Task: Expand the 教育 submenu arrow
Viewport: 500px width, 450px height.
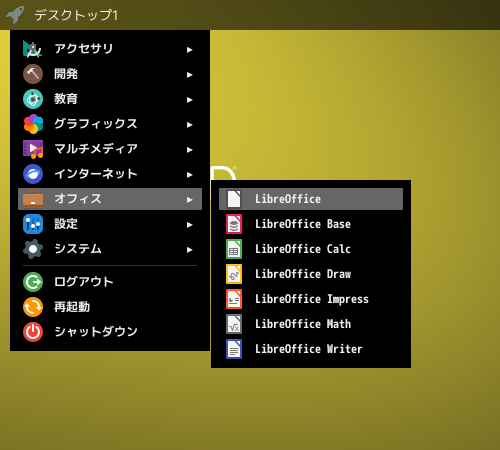Action: coord(189,100)
